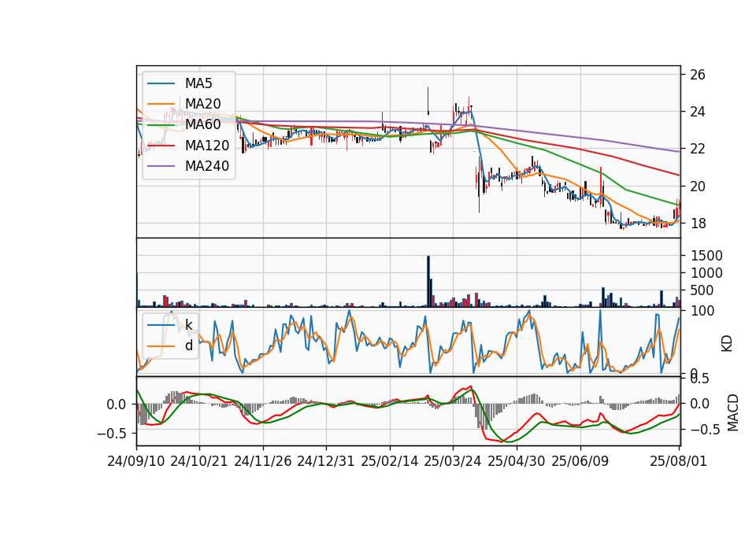Click the 25/06/09 date axis label

[x=580, y=461]
